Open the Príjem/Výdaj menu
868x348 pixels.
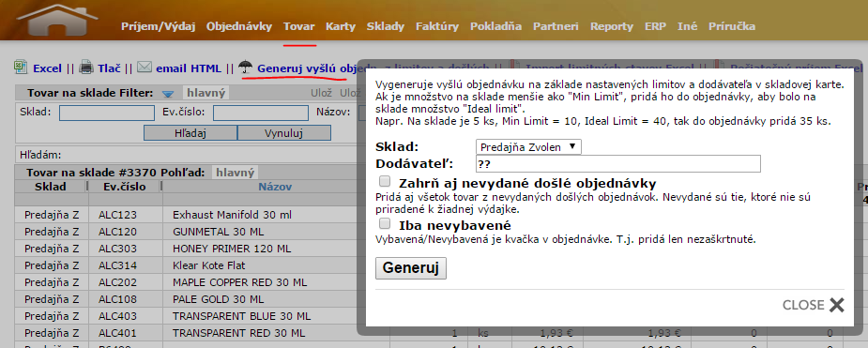tap(159, 26)
